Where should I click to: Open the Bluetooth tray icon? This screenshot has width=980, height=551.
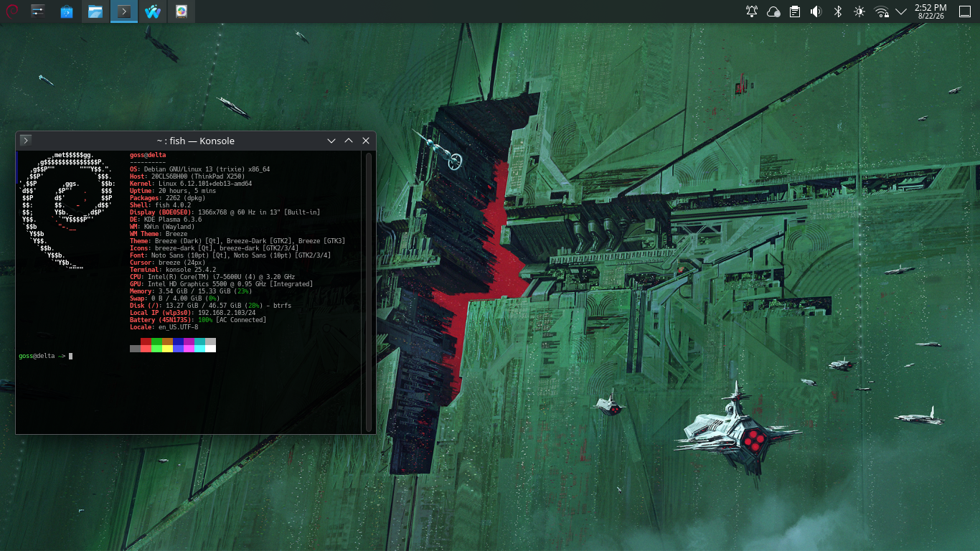tap(837, 11)
